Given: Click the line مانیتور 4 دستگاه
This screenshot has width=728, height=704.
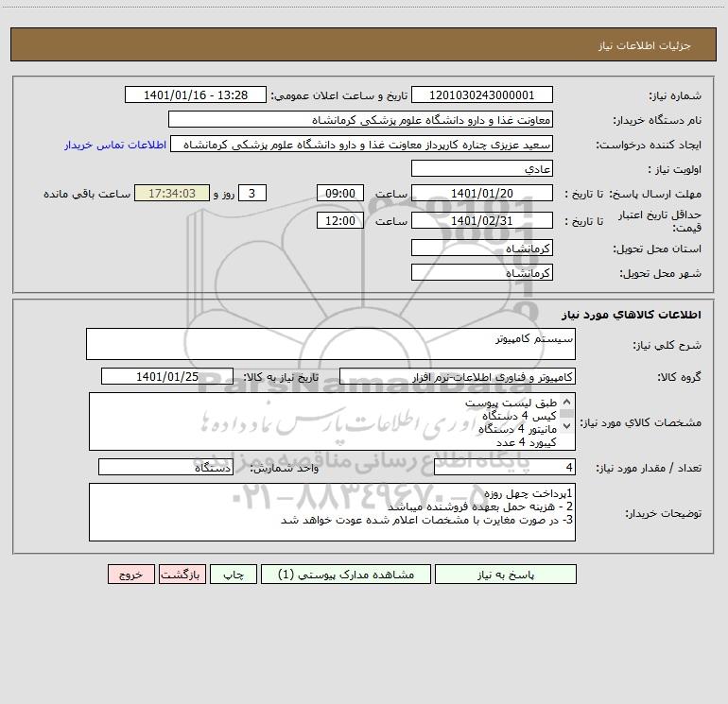Looking at the screenshot, I should pos(517,429).
